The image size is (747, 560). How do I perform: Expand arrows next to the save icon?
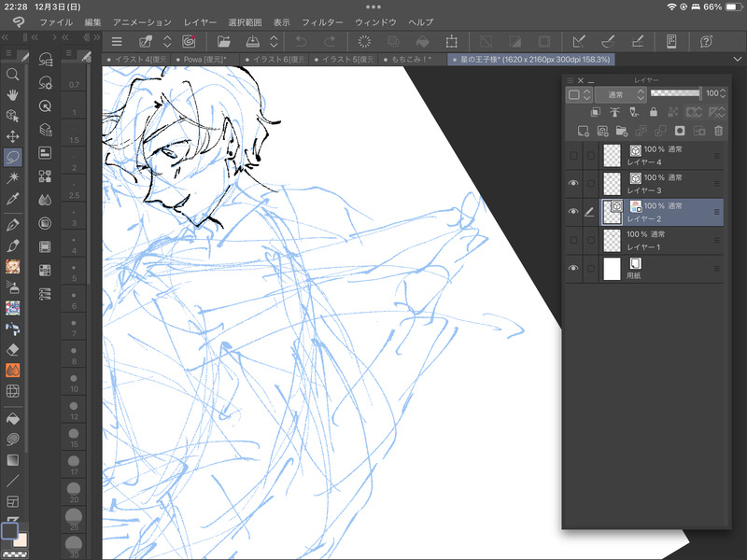coord(274,41)
